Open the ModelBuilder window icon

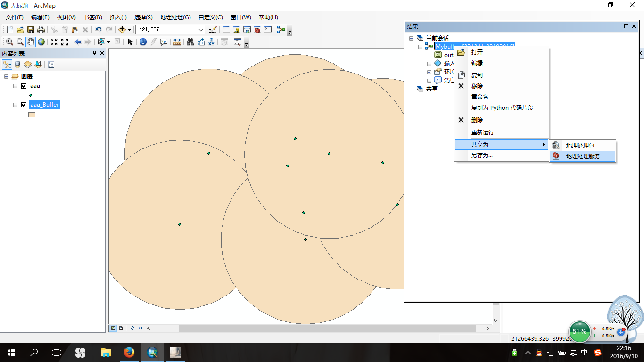click(281, 29)
